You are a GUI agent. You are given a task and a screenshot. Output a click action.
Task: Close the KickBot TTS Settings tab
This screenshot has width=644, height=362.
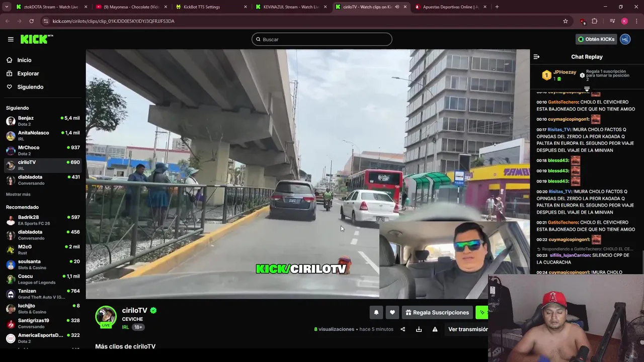point(246,7)
